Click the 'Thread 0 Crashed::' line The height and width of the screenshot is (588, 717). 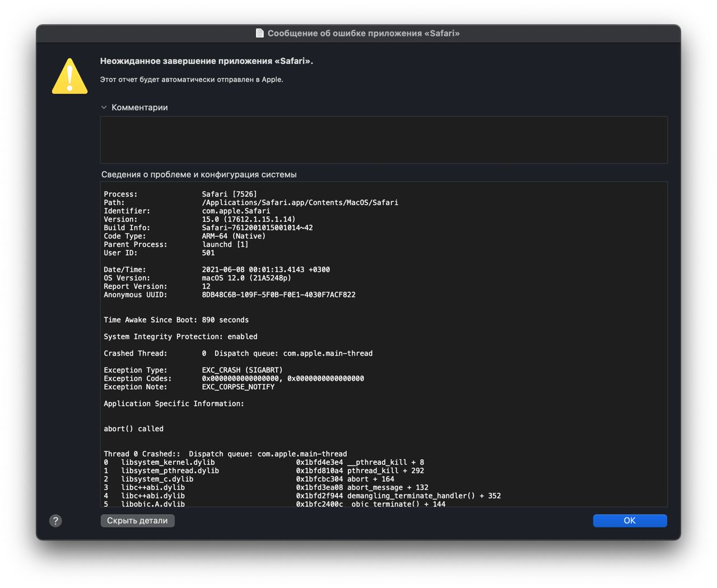click(x=225, y=455)
